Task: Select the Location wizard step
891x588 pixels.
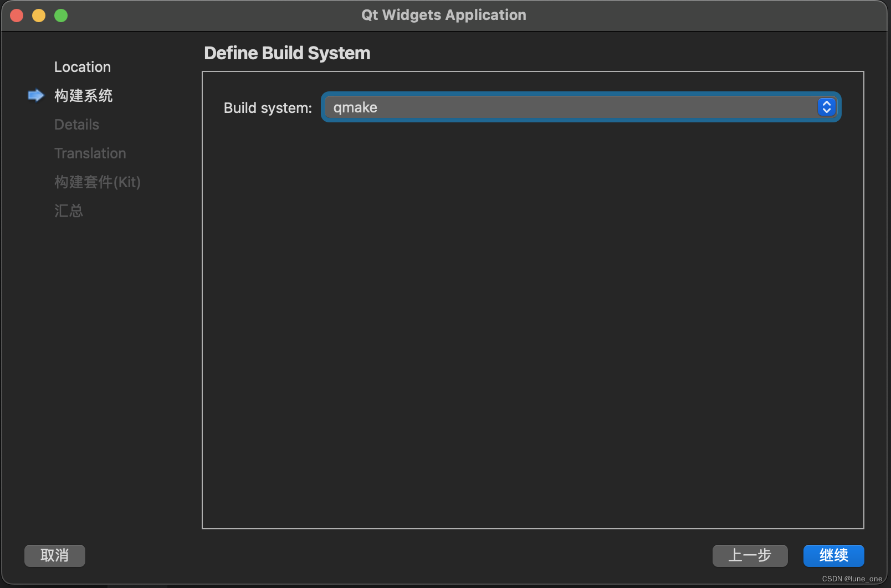Action: pyautogui.click(x=82, y=66)
